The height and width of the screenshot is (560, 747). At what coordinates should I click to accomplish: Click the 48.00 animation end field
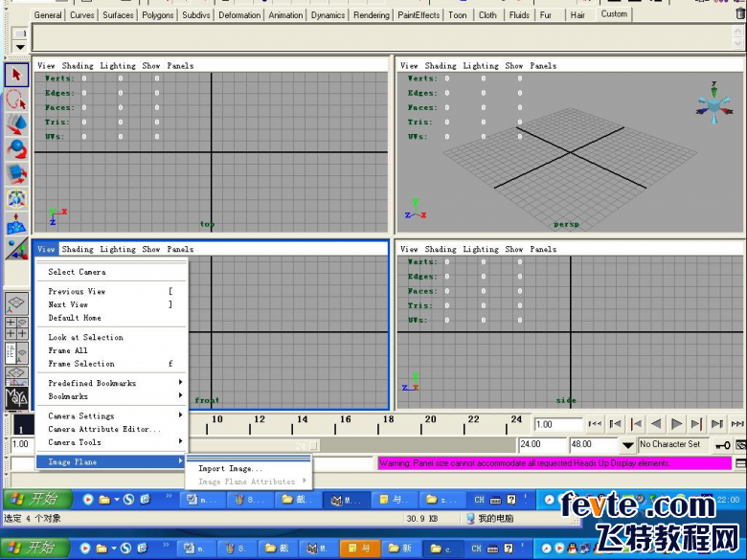click(x=593, y=444)
